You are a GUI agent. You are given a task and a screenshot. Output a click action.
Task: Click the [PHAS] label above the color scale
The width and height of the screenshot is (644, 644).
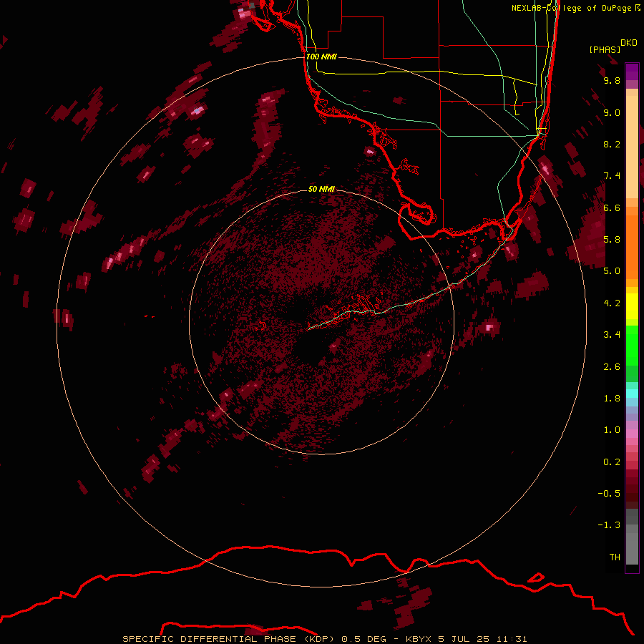tap(605, 49)
